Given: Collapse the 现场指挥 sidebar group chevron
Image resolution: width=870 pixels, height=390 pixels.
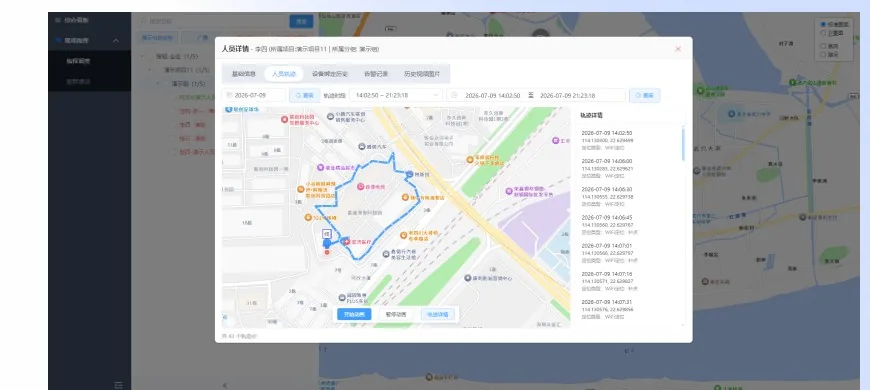Looking at the screenshot, I should point(116,40).
